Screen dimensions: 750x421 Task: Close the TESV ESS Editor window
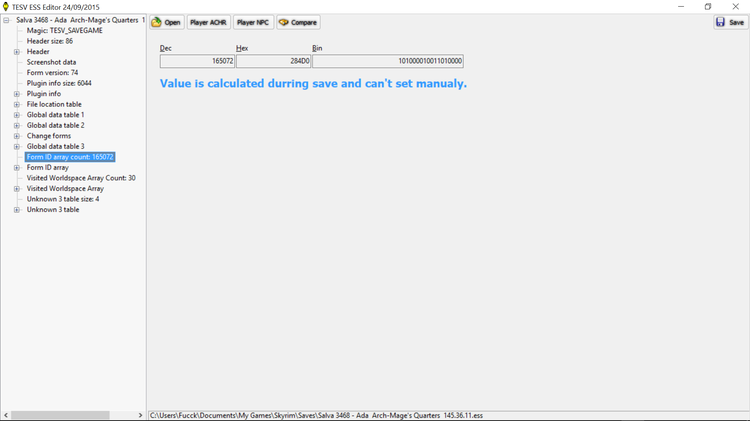coord(736,7)
